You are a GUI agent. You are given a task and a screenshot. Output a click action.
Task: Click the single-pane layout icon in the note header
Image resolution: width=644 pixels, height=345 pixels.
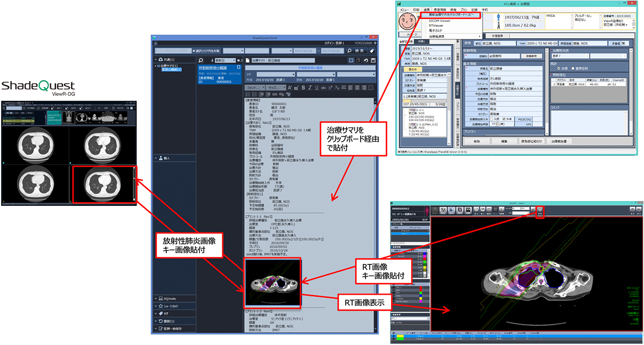point(350,60)
